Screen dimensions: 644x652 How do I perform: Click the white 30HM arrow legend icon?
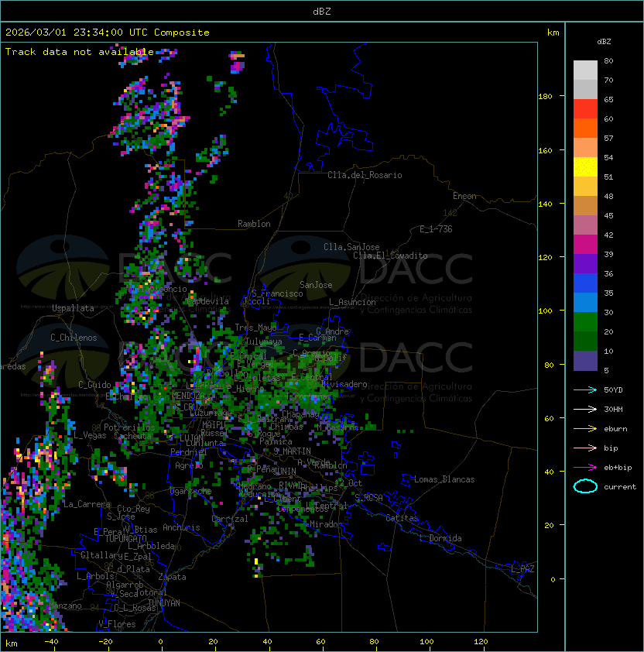click(585, 409)
